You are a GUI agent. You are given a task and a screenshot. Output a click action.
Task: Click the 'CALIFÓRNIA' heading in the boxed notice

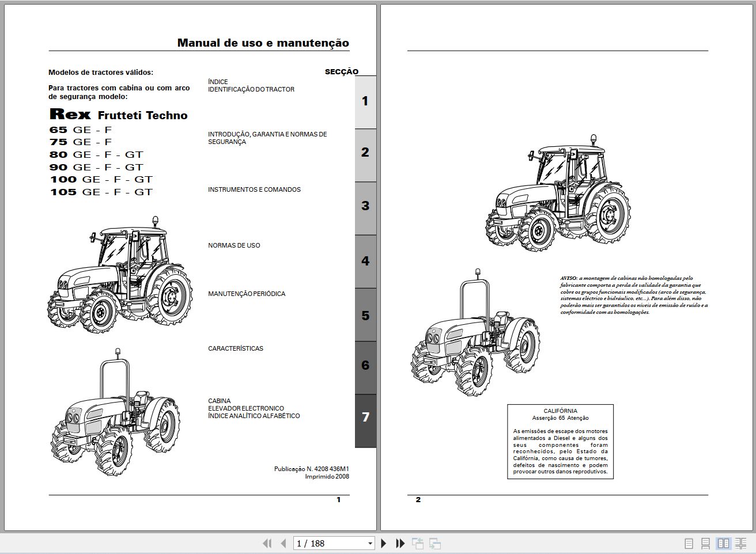click(560, 411)
